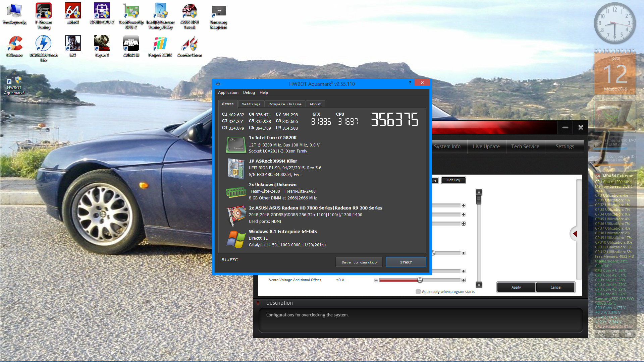644x362 pixels.
Task: Open the Help menu in Aquamark
Action: pyautogui.click(x=264, y=93)
